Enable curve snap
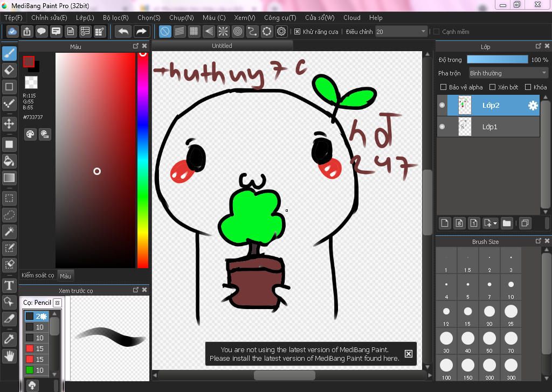The image size is (552, 392). [252, 32]
